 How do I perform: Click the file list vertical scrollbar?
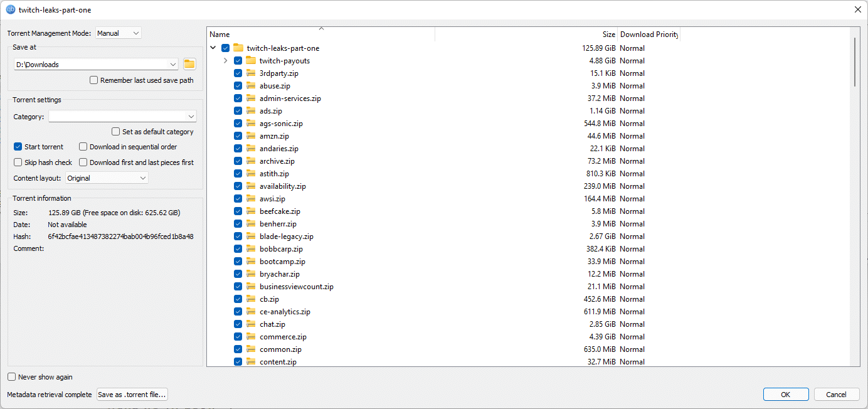[x=855, y=61]
